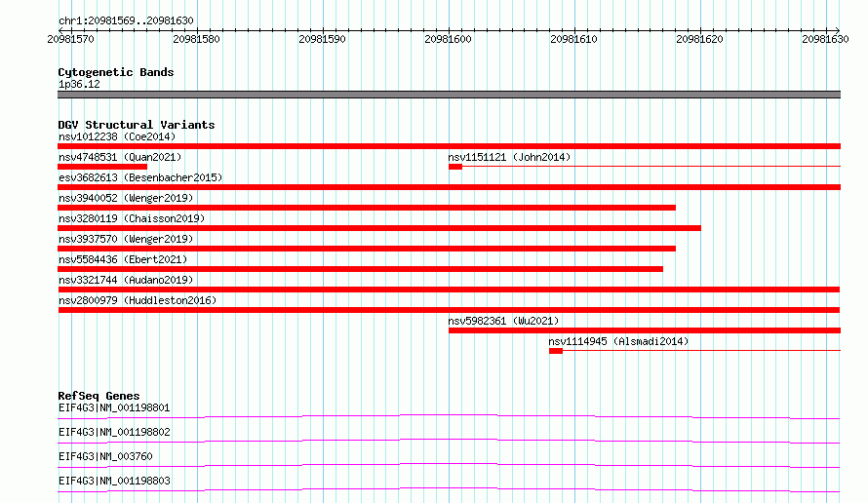Select transcript EIF4G3|NM_001198802

(x=114, y=432)
